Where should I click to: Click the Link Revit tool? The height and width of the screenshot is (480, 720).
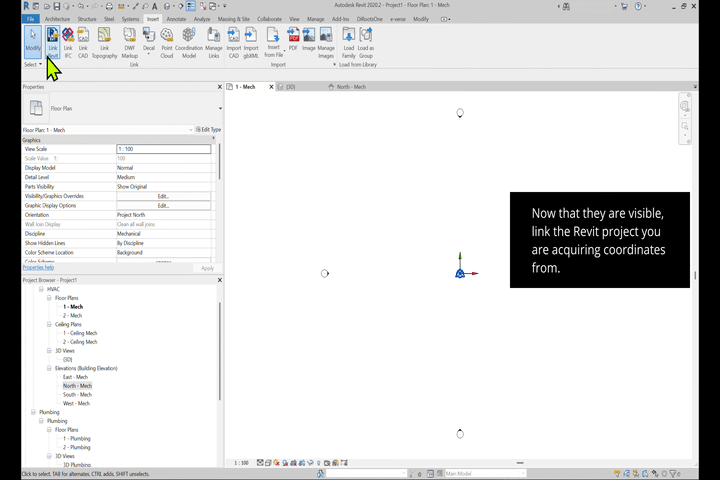click(53, 40)
